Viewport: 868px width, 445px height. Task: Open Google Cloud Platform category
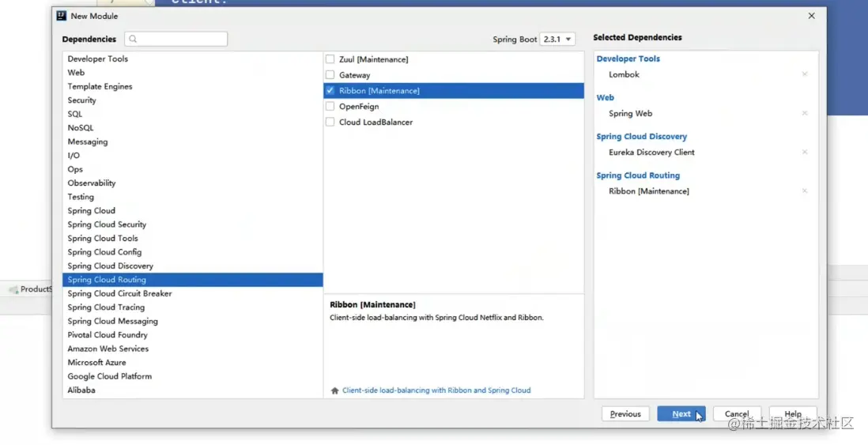tap(193, 377)
